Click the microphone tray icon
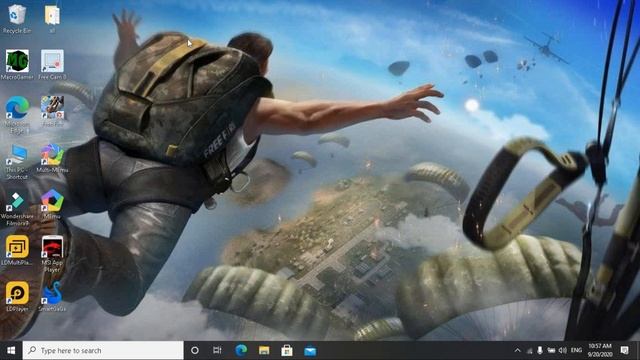The image size is (640, 360). point(540,351)
